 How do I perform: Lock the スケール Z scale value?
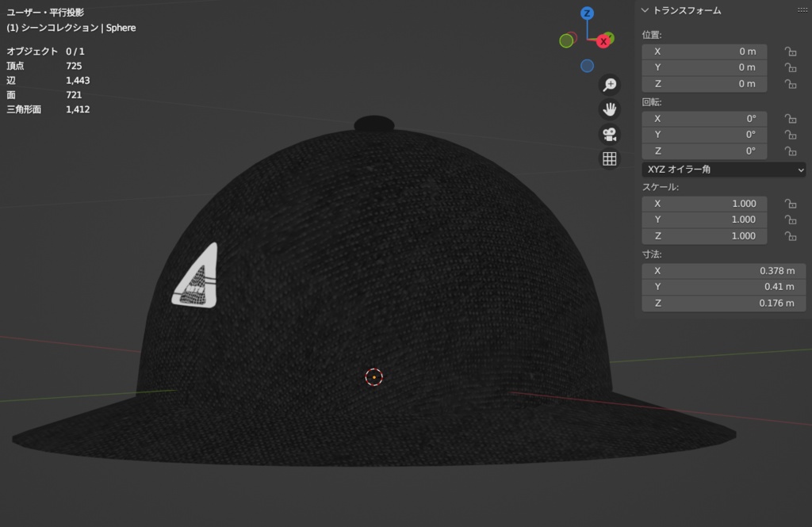tap(790, 235)
